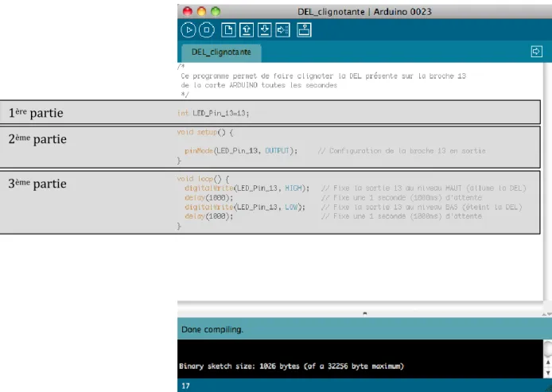The image size is (552, 392).
Task: Click the console scrollbar down arrow
Action: click(x=548, y=373)
